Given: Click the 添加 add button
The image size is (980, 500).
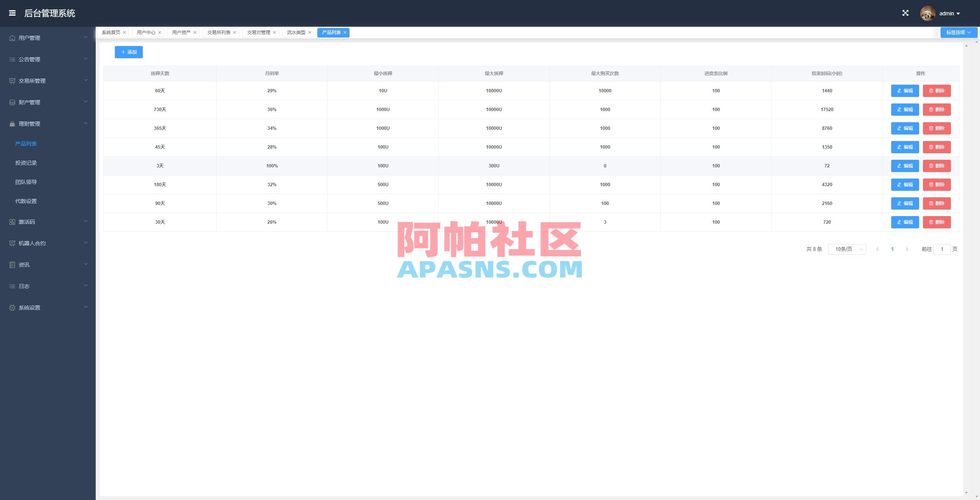Looking at the screenshot, I should (129, 52).
